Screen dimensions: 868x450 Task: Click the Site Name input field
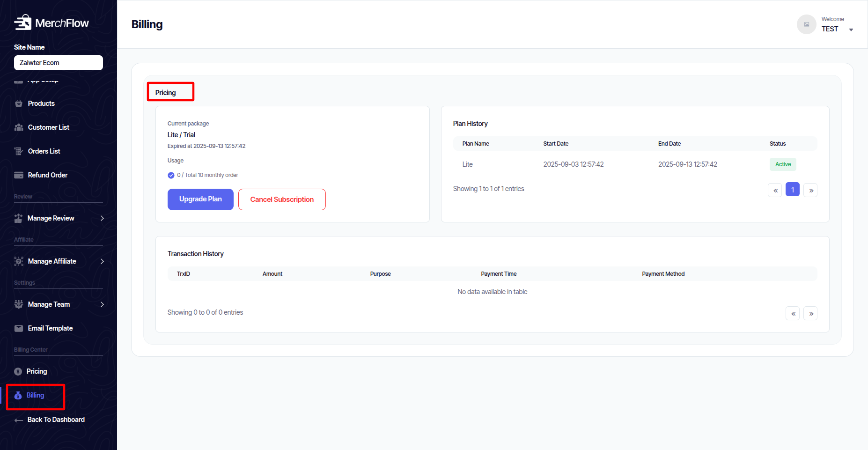pyautogui.click(x=59, y=63)
